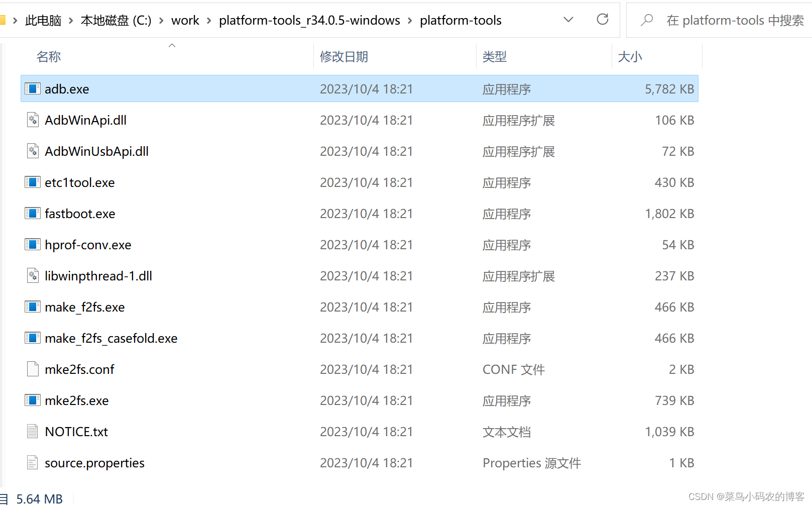The height and width of the screenshot is (506, 812).
Task: Click the libwinpthread-1.dll file icon
Action: click(x=33, y=276)
